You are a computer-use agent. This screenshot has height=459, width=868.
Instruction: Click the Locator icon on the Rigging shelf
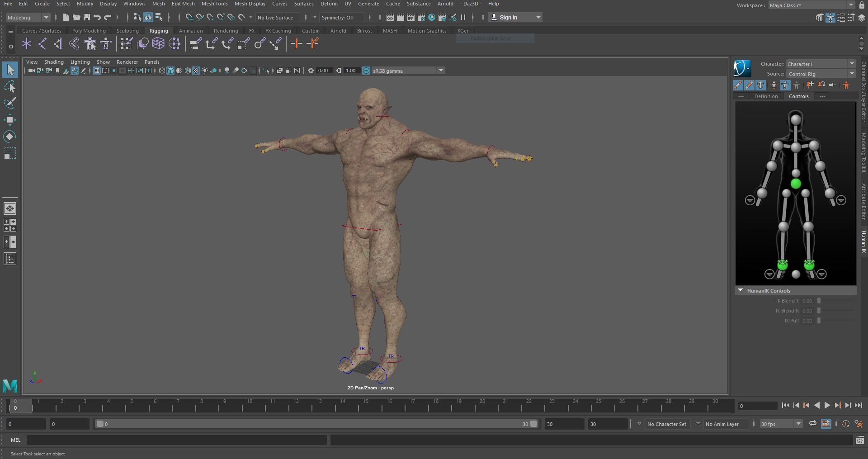click(x=27, y=44)
